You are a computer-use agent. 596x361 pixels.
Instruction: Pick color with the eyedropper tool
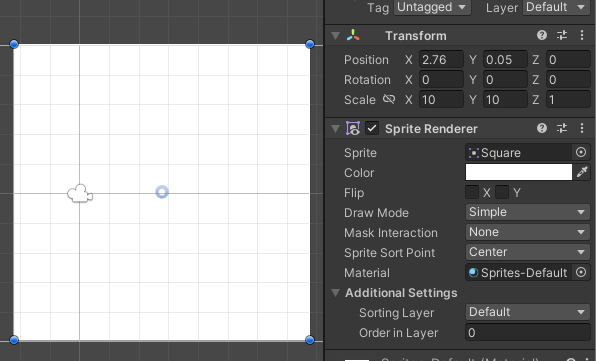tap(582, 173)
